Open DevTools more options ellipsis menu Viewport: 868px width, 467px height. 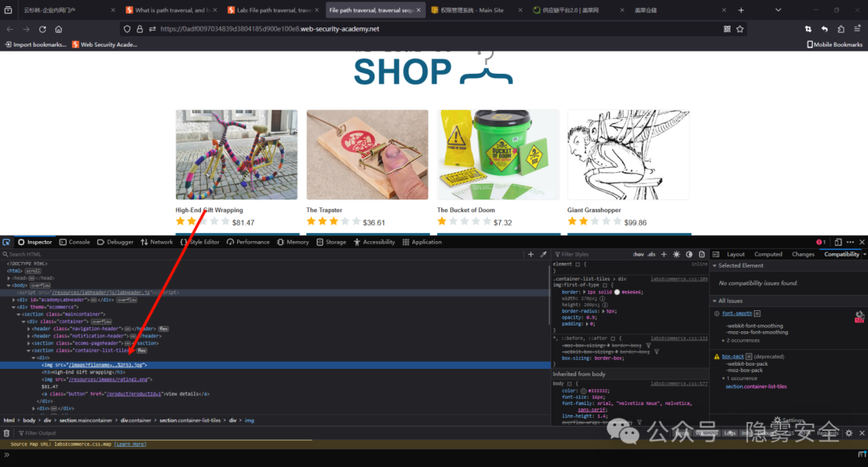pyautogui.click(x=850, y=243)
